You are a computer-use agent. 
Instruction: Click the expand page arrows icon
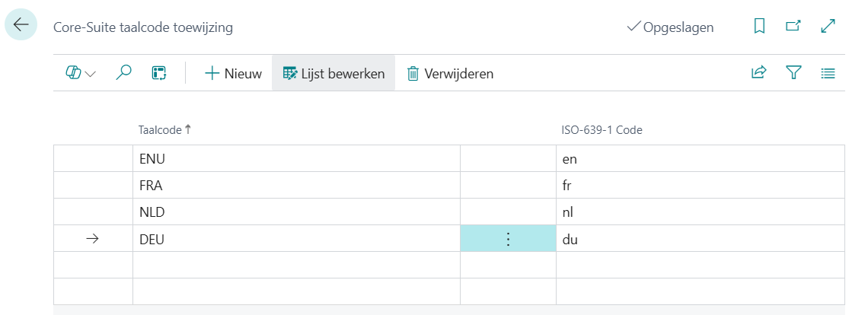point(828,27)
